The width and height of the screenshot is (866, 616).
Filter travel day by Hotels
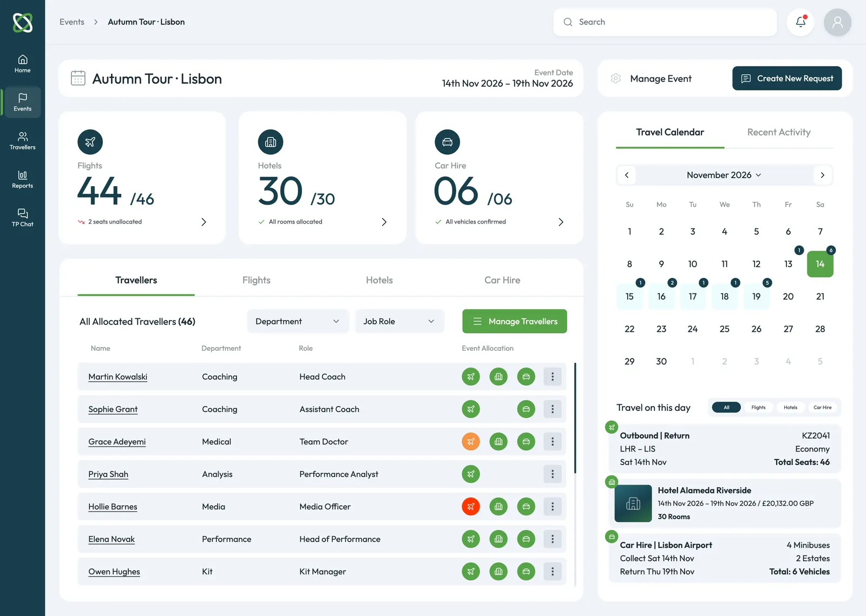point(790,408)
